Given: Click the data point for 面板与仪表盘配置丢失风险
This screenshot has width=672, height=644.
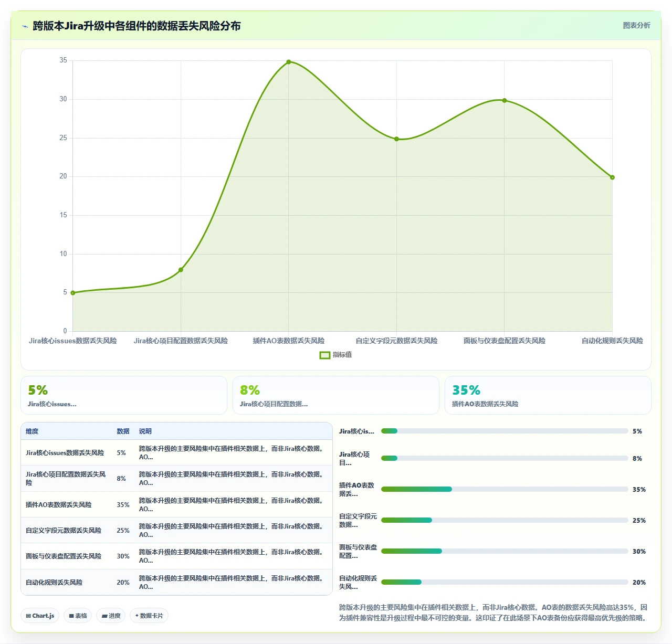Looking at the screenshot, I should pyautogui.click(x=505, y=100).
